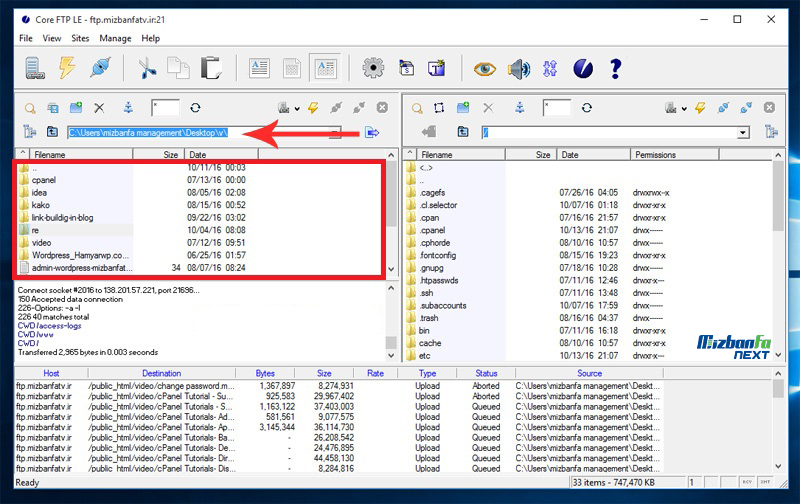Select the .trash remote folder
The image size is (800, 504).
click(429, 318)
